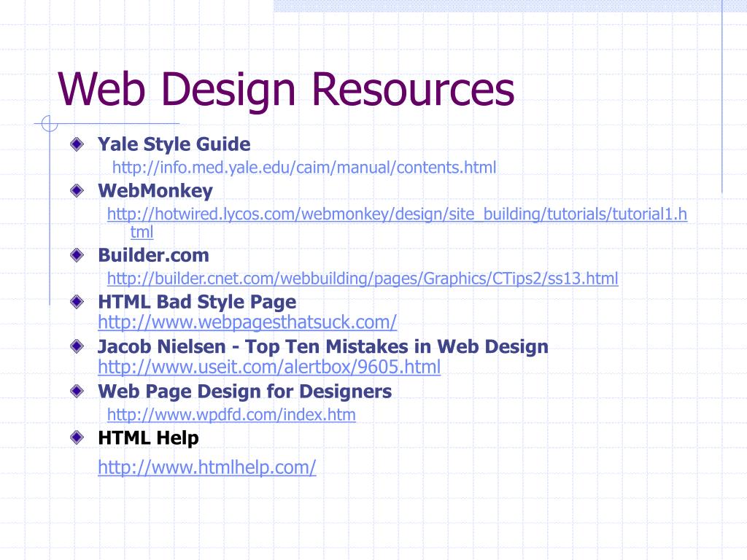
Task: Visit the webpagesthatsuck.com link
Action: click(x=247, y=322)
